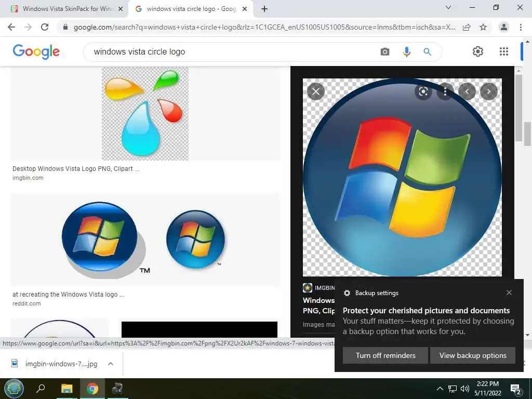Close the image preview panel
The width and height of the screenshot is (532, 399).
point(316,91)
